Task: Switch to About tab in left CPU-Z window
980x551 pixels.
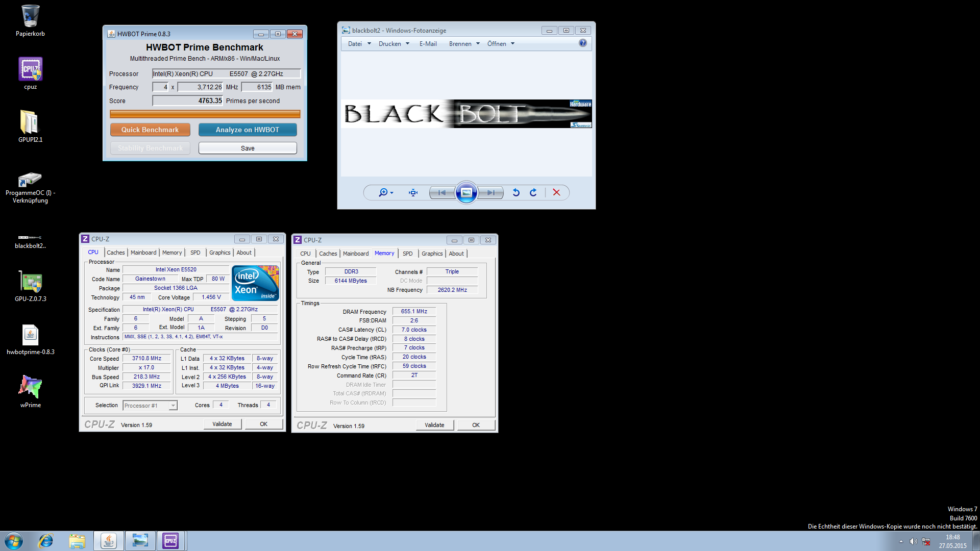Action: point(244,253)
